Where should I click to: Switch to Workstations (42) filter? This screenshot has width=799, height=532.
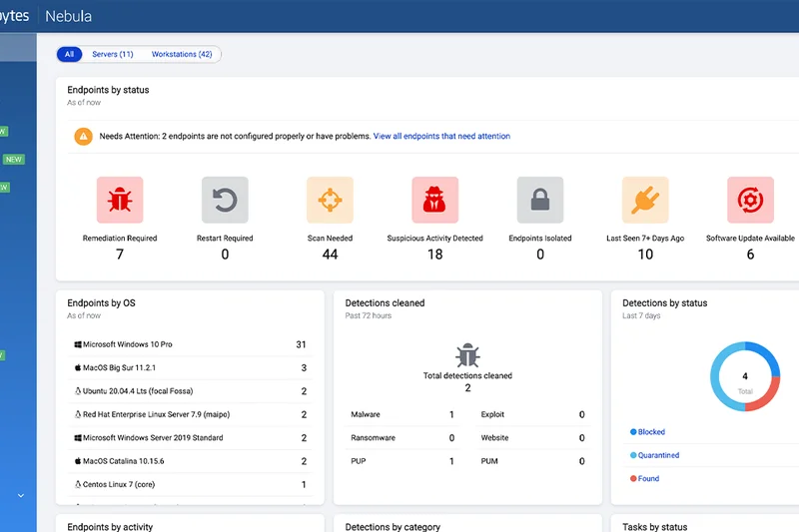point(181,54)
